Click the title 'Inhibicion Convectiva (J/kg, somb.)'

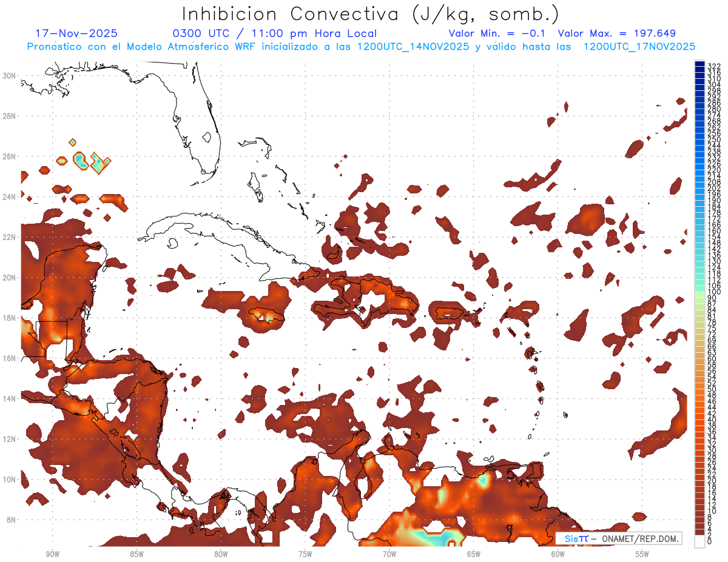(370, 14)
